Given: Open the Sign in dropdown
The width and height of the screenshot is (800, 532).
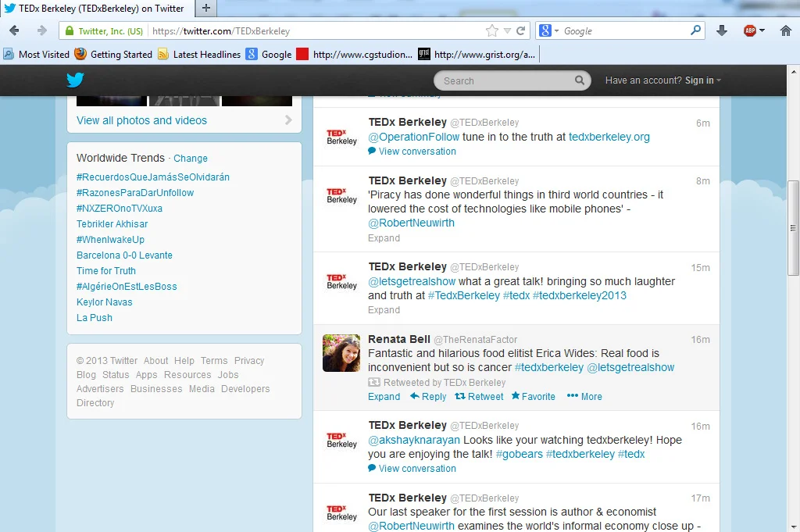Looking at the screenshot, I should click(702, 80).
